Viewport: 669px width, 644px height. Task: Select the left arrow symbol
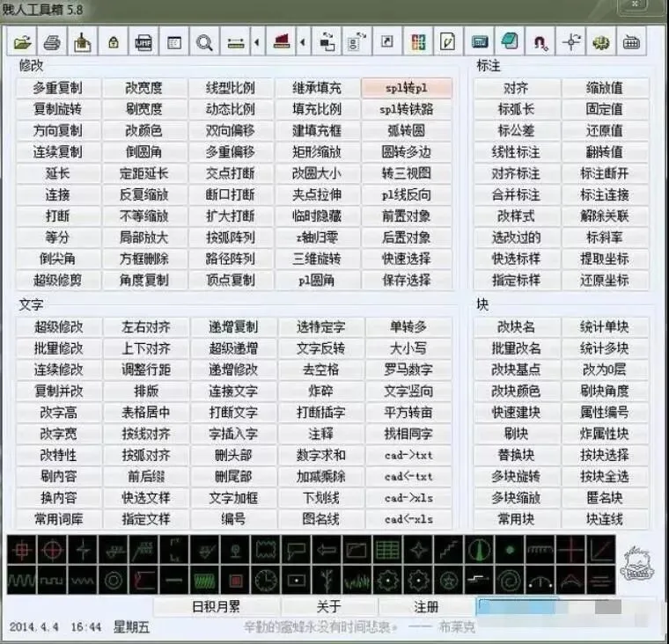click(327, 550)
